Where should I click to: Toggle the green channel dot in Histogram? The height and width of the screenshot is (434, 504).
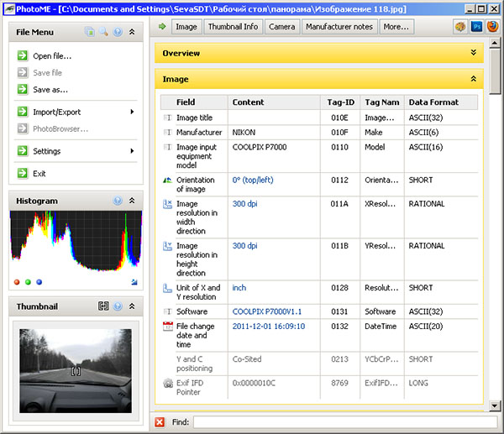pos(28,282)
